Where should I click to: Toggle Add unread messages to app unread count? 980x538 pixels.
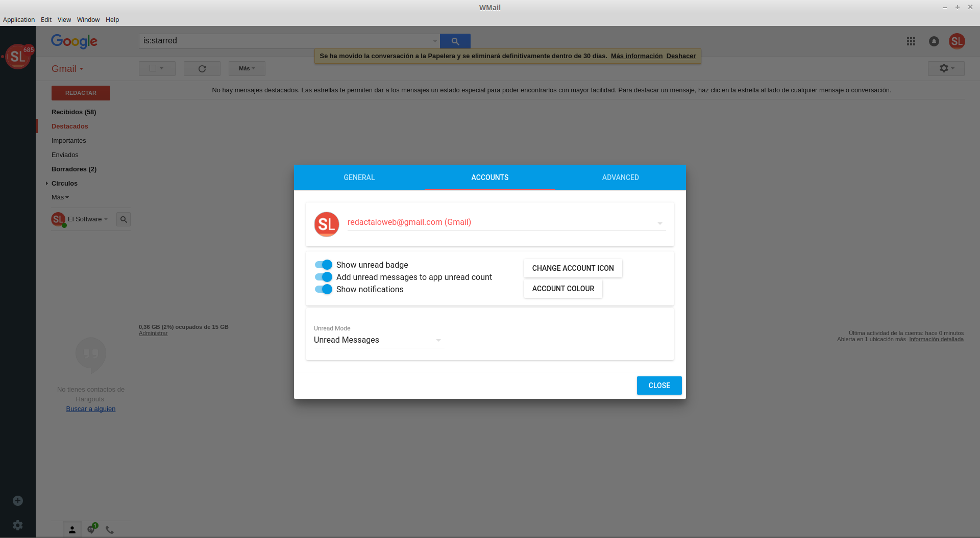click(323, 277)
